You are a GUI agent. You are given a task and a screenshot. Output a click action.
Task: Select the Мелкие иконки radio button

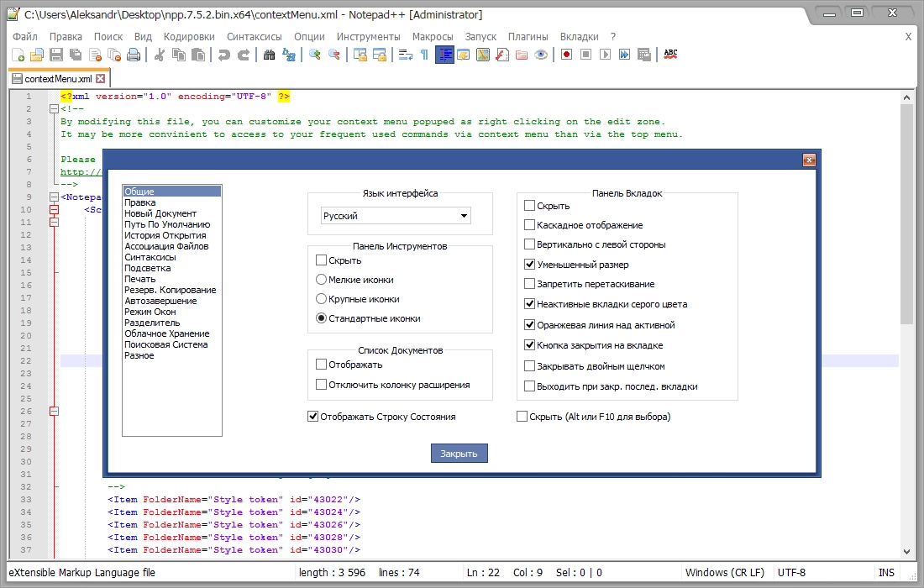point(321,279)
